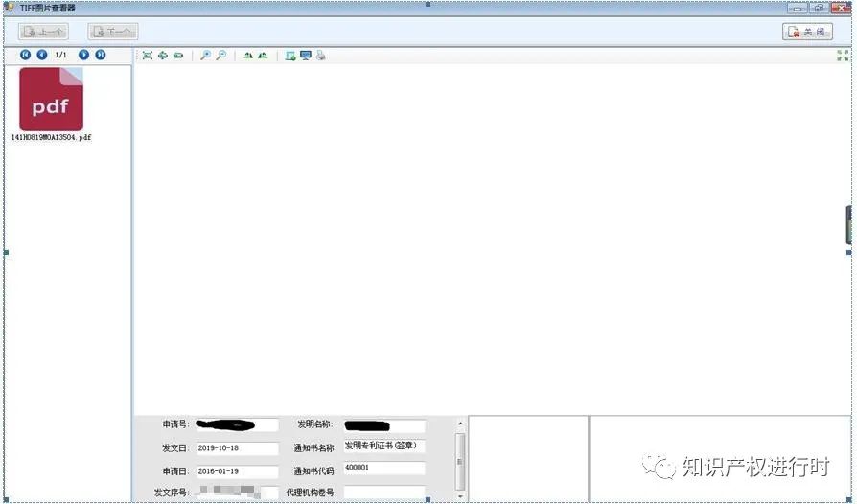Image resolution: width=857 pixels, height=504 pixels.
Task: Zoom in with the plus magnifier
Action: (205, 56)
